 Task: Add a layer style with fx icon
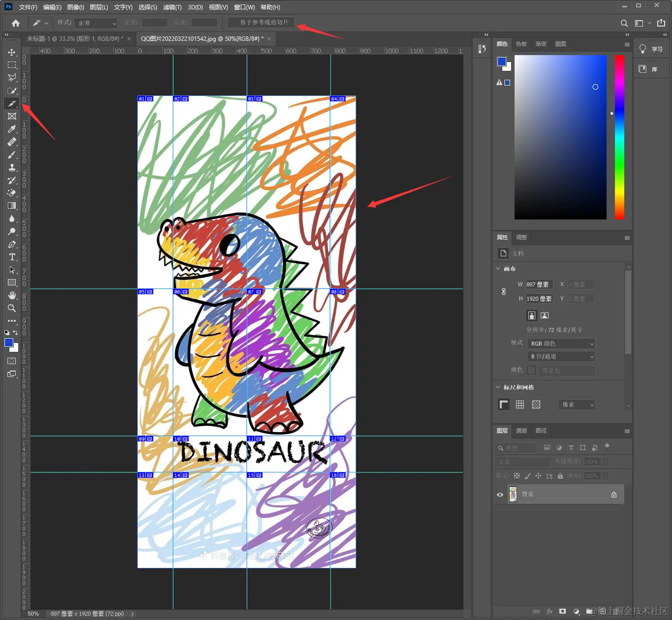[x=550, y=611]
